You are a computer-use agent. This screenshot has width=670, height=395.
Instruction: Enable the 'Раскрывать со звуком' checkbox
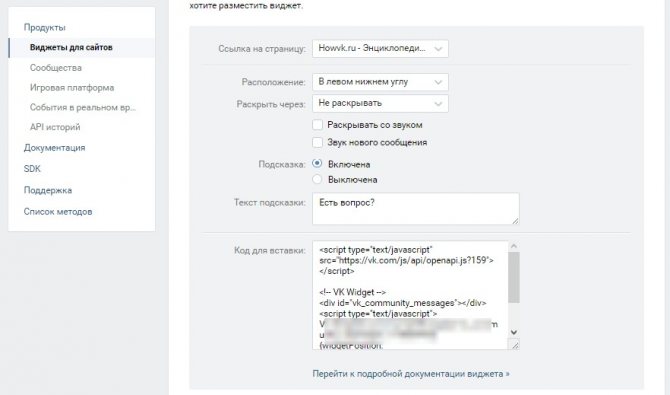317,125
